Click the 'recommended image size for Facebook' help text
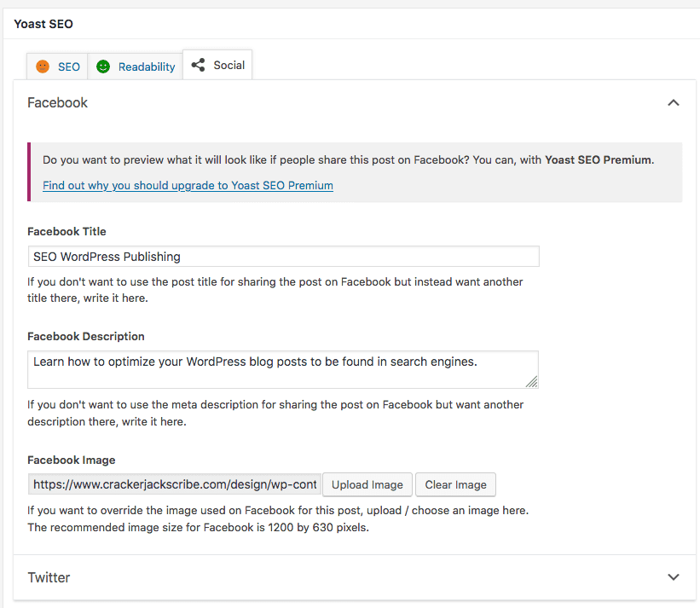The width and height of the screenshot is (700, 608). tap(198, 527)
